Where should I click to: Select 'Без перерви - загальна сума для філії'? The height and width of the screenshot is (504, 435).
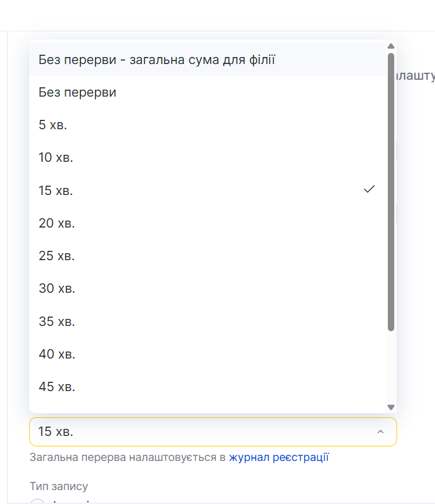tap(157, 59)
